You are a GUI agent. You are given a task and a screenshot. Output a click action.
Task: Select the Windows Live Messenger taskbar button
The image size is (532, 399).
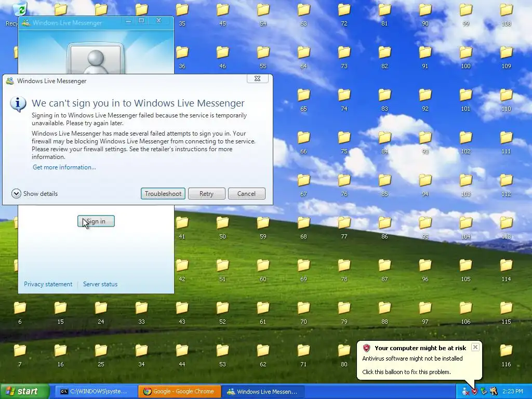(262, 392)
